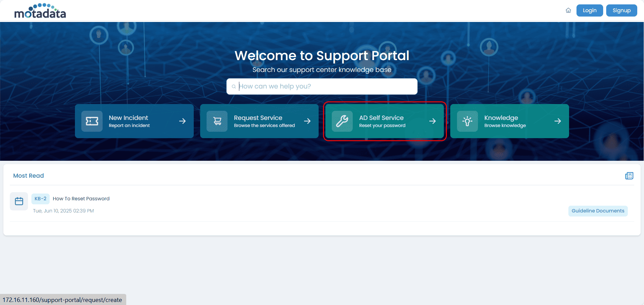The width and height of the screenshot is (644, 305).
Task: Click the arrow on the New Incident card
Action: click(x=183, y=121)
